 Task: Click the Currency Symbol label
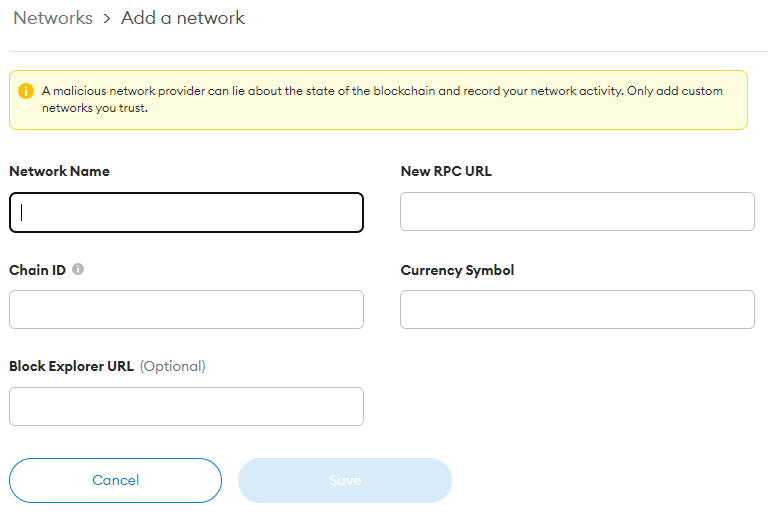[457, 270]
